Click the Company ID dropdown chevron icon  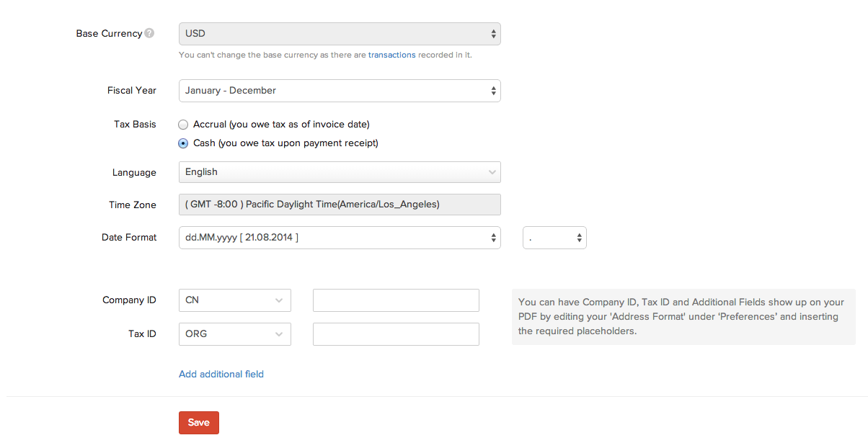click(279, 300)
